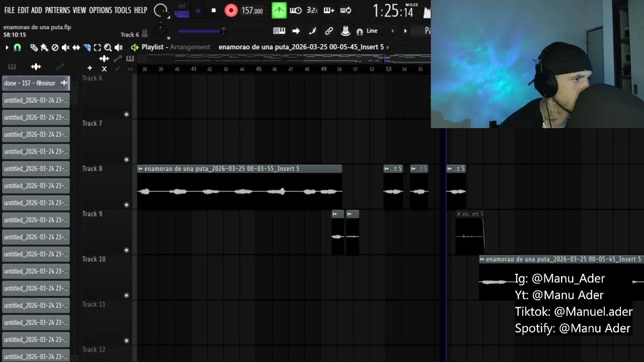Select the Track 11 header
Image resolution: width=644 pixels, height=362 pixels.
click(106, 322)
